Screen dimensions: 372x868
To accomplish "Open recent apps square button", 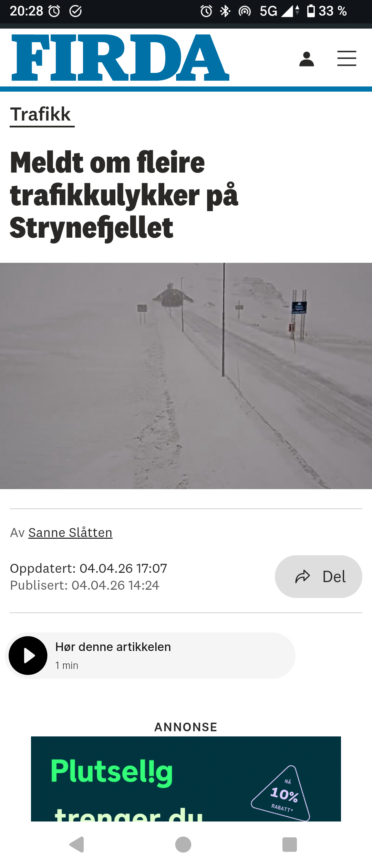I will tap(290, 845).
